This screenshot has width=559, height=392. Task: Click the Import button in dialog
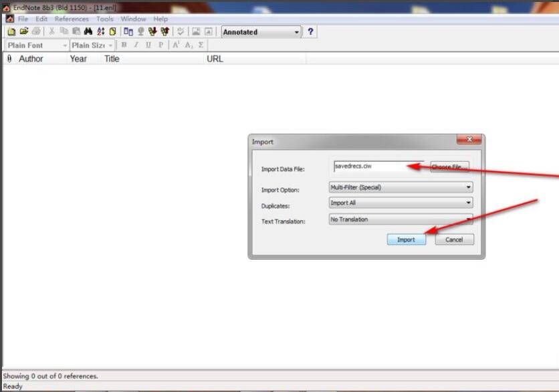click(406, 239)
